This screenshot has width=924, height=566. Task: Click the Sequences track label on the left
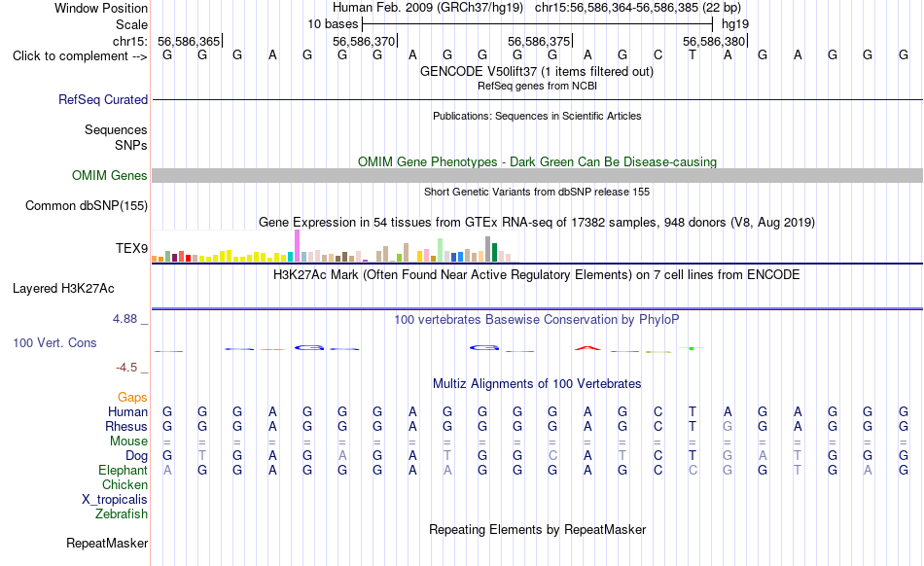116,129
